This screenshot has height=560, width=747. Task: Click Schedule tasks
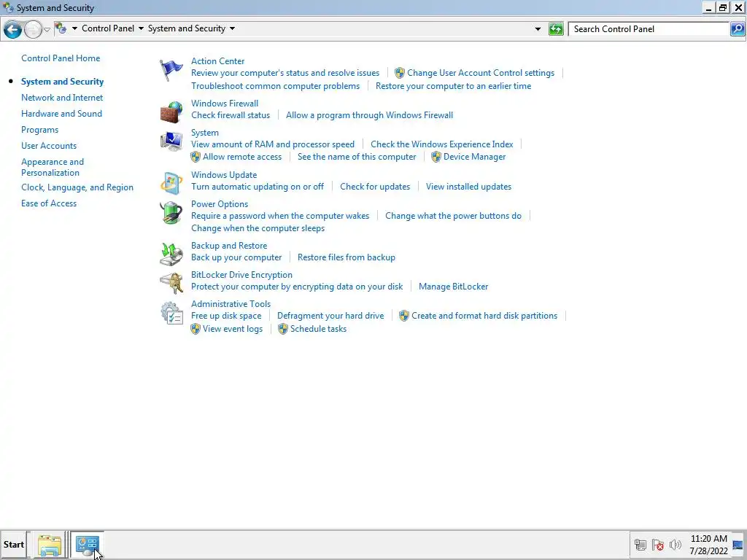(x=318, y=329)
